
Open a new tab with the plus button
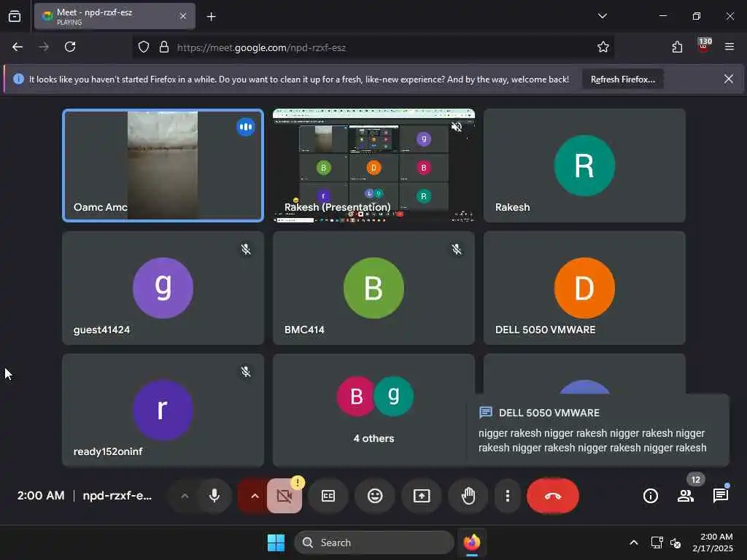tap(211, 17)
